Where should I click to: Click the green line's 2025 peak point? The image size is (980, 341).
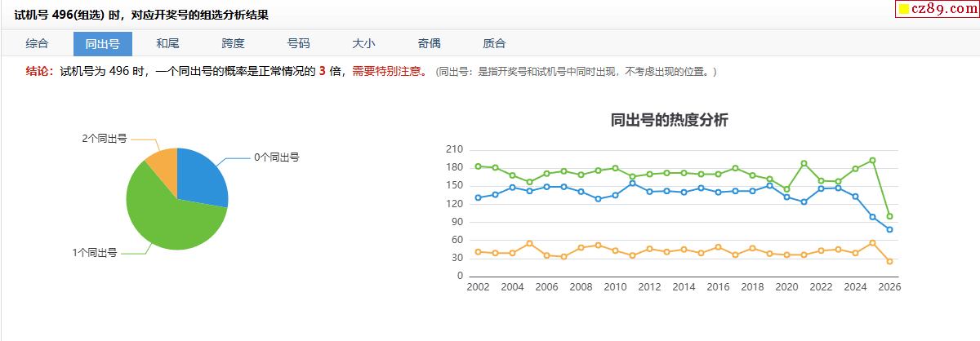point(872,160)
